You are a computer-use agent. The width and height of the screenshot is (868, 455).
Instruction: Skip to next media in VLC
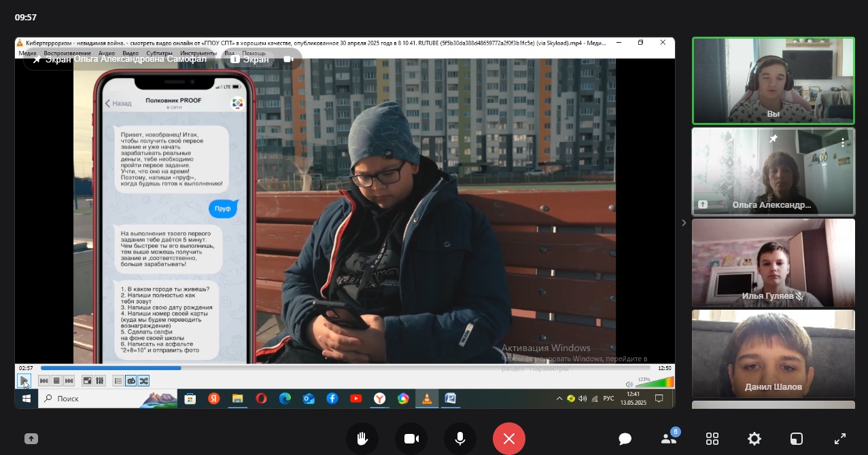[69, 381]
